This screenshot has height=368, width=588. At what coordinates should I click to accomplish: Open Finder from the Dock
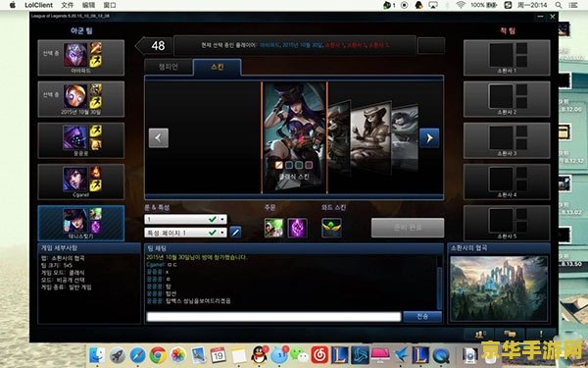97,355
